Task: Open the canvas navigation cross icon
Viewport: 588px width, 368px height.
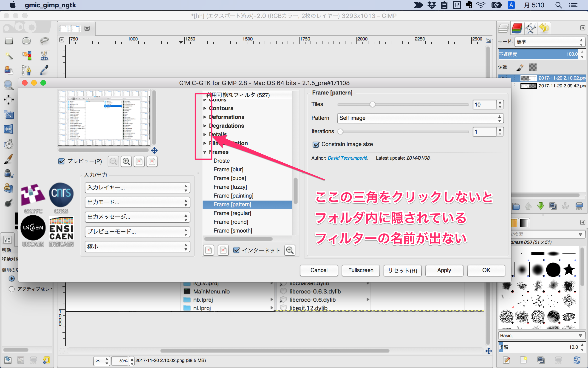Action: point(489,351)
